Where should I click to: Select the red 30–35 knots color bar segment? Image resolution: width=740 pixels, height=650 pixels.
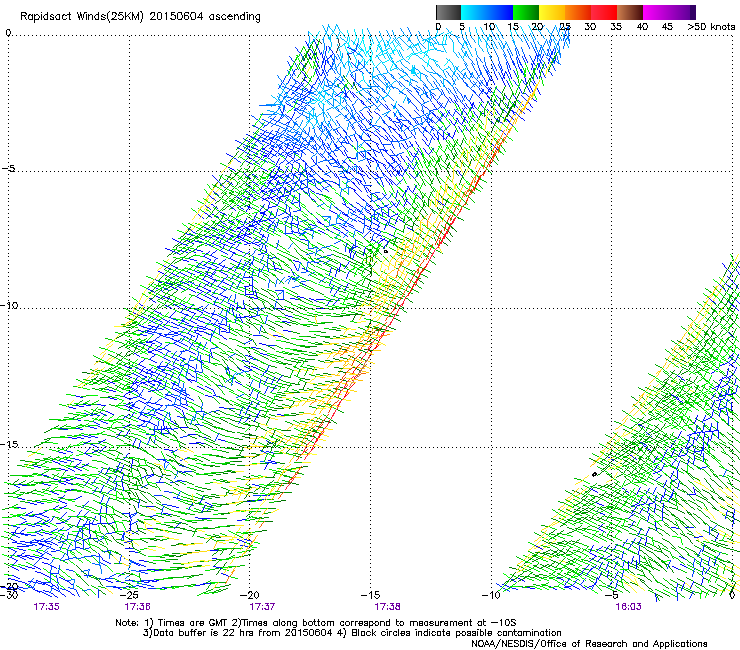604,12
